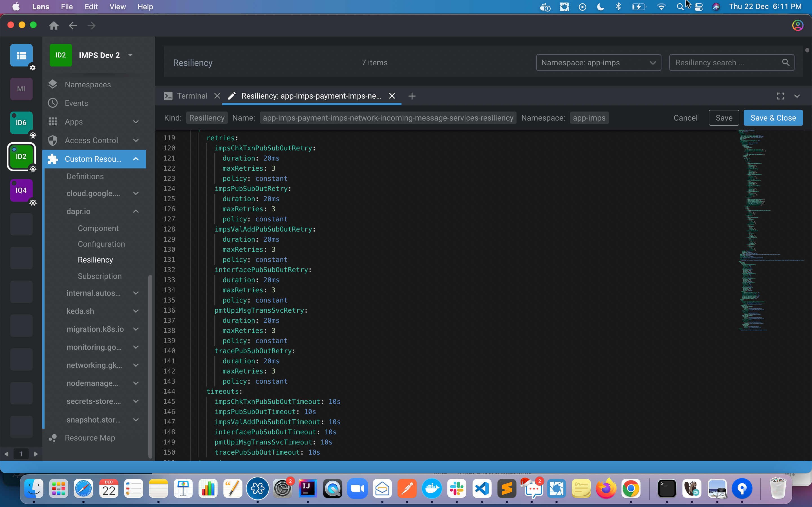The width and height of the screenshot is (812, 507).
Task: Open the View menu
Action: pos(117,6)
